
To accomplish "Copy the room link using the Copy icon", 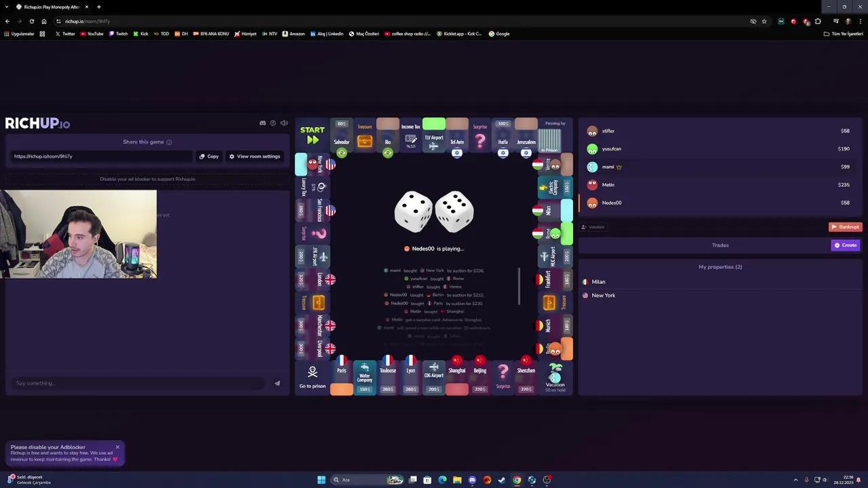I will (202, 157).
